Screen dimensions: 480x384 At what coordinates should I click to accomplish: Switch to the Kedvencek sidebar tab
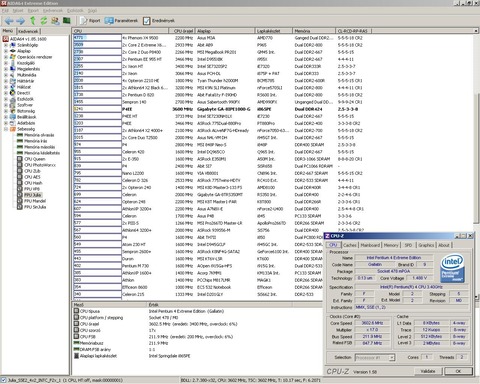pos(28,31)
